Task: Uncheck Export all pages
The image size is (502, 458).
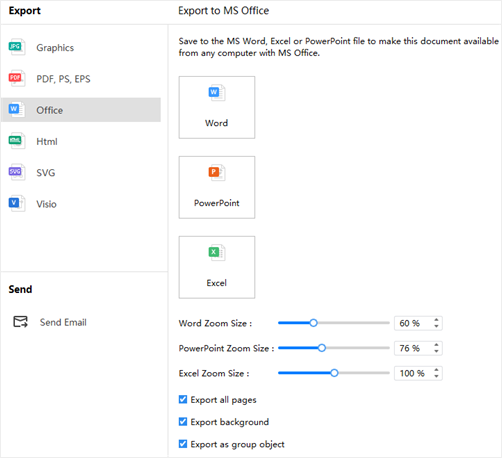Action: click(183, 399)
